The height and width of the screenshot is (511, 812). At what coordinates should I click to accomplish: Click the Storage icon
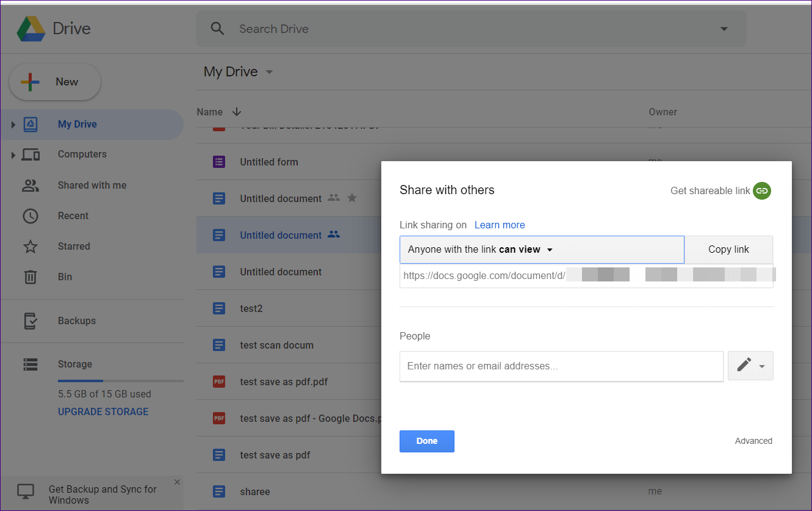[x=31, y=364]
